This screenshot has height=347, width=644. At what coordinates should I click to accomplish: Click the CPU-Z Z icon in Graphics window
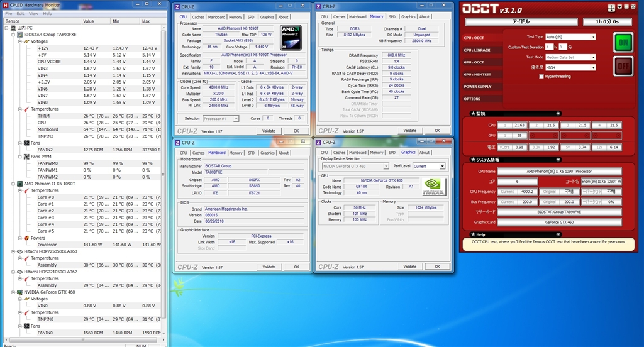tap(319, 142)
